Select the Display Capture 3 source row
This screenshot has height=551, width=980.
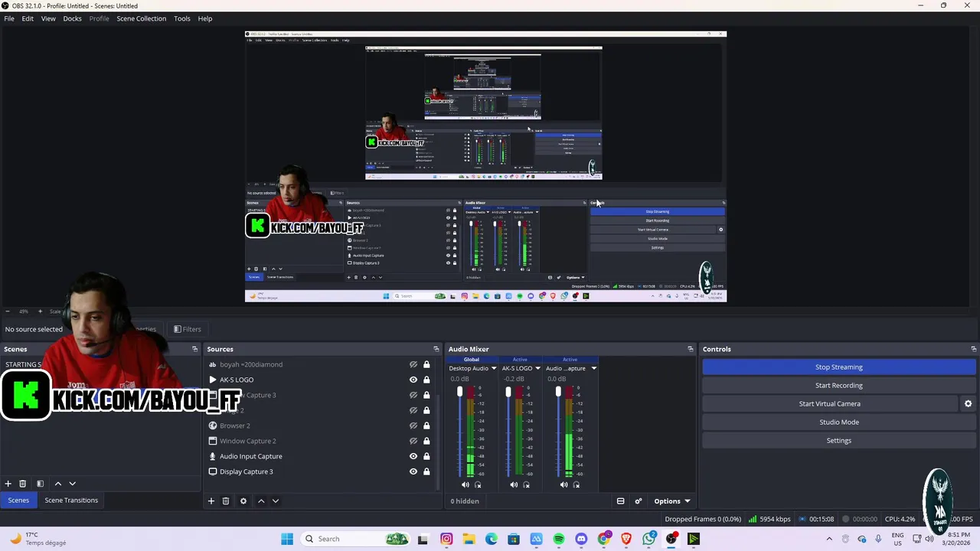pos(320,471)
